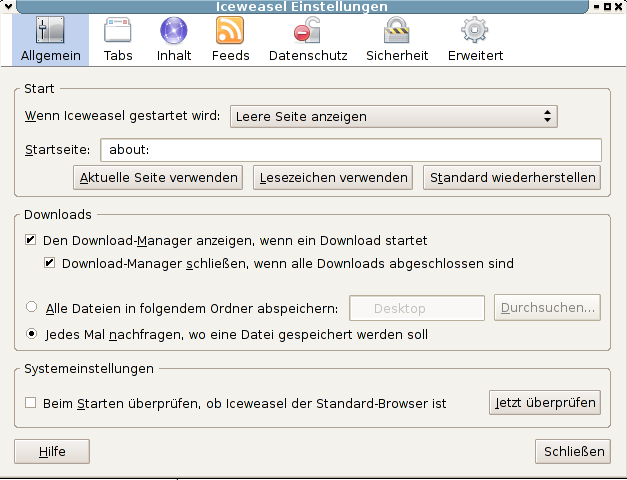Image resolution: width=627 pixels, height=480 pixels.
Task: Open the Datenschutz privacy icon
Action: point(307,32)
